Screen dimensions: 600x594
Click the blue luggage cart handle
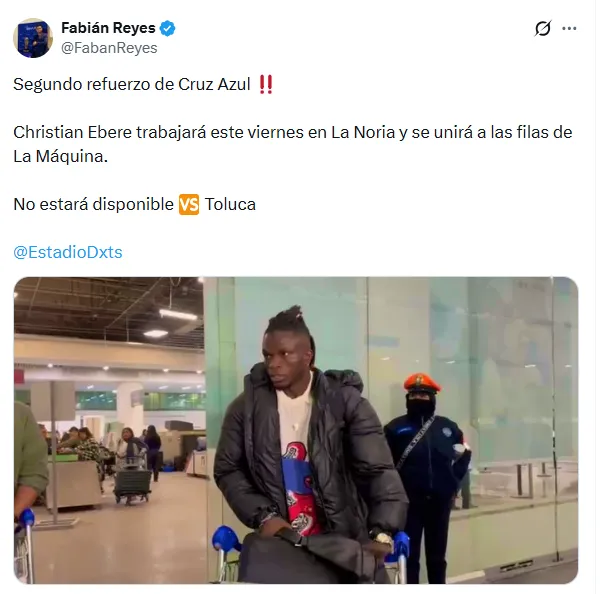[226, 539]
